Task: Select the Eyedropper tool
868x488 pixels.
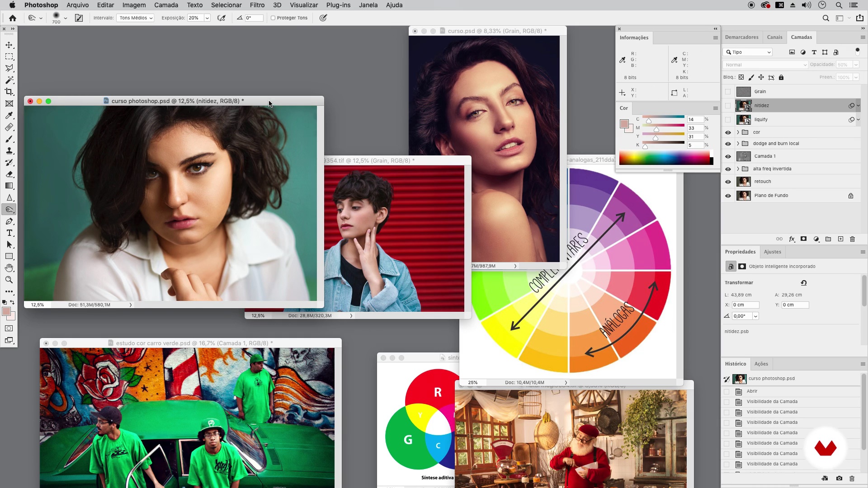Action: click(x=9, y=116)
